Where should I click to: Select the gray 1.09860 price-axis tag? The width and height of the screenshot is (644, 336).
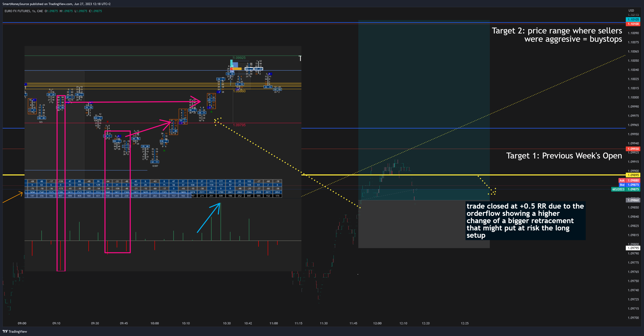[x=633, y=200]
